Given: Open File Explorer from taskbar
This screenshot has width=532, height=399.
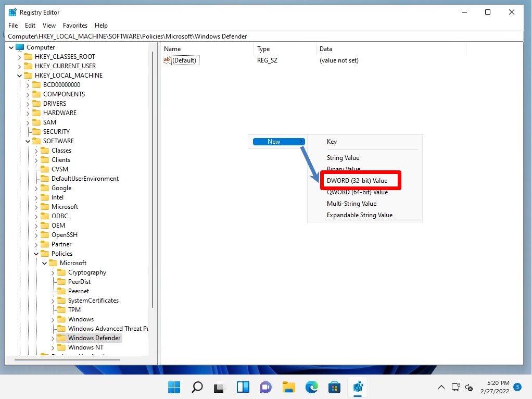Looking at the screenshot, I should 289,387.
